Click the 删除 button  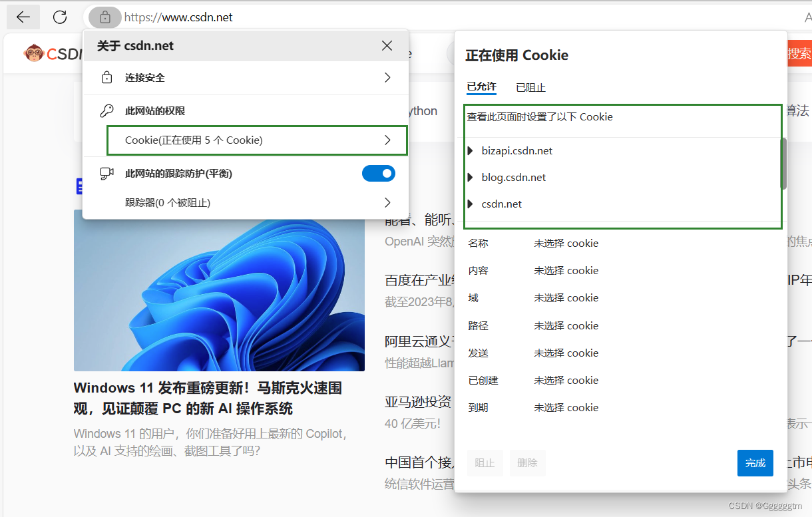pyautogui.click(x=527, y=463)
